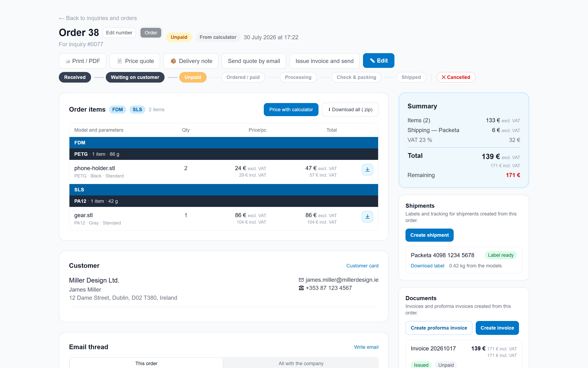The height and width of the screenshot is (368, 588).
Task: Click the phone number +353 87 123 4567
Action: (x=329, y=288)
